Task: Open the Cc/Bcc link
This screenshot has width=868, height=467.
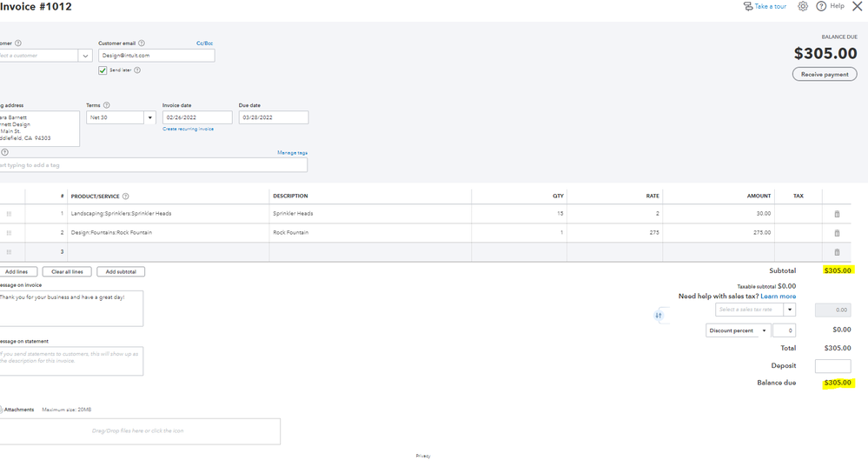Action: click(205, 43)
